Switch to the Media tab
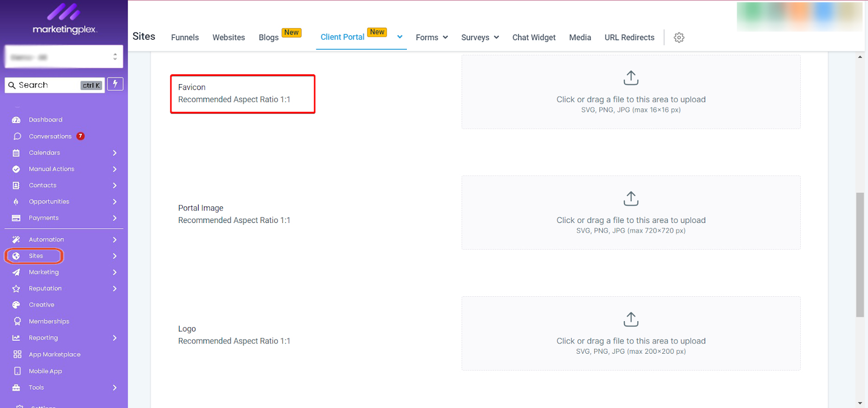 580,37
